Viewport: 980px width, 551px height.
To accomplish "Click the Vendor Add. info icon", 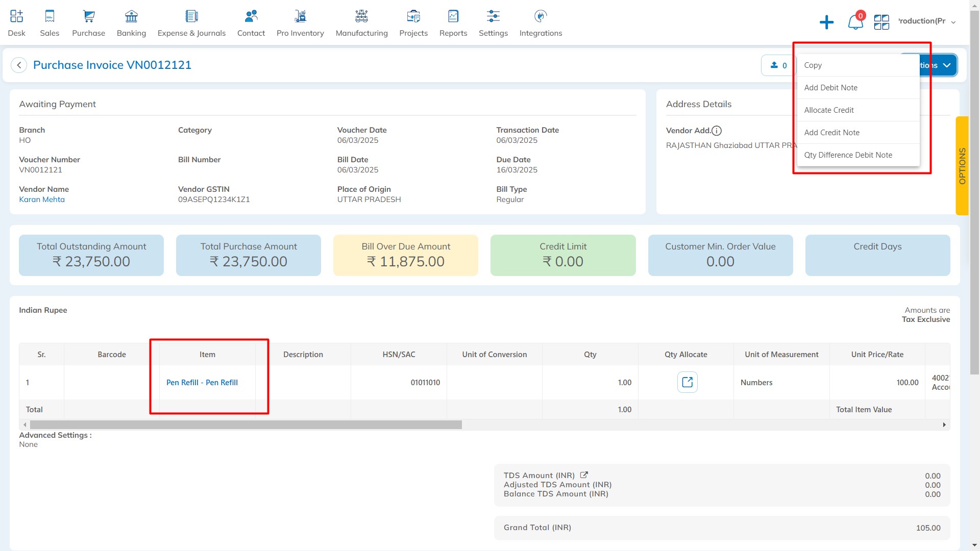I will (x=717, y=131).
